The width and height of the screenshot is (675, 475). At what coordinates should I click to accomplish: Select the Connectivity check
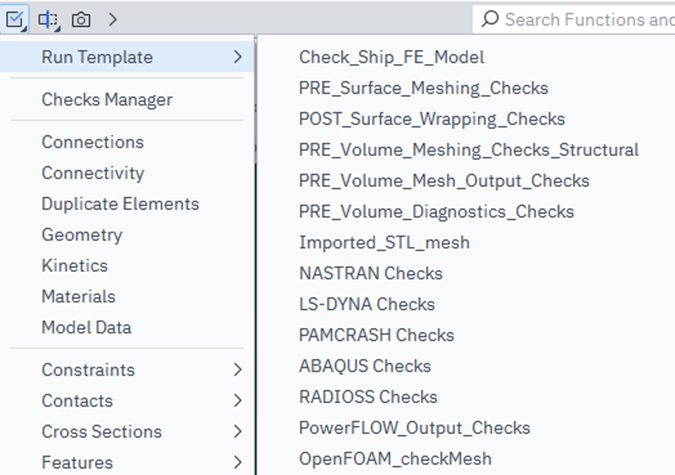93,173
